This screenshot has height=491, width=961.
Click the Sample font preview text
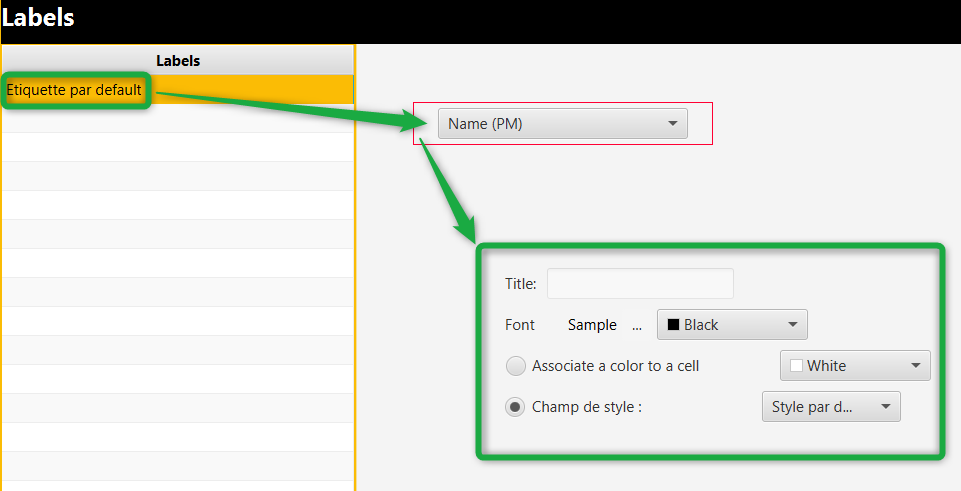592,325
